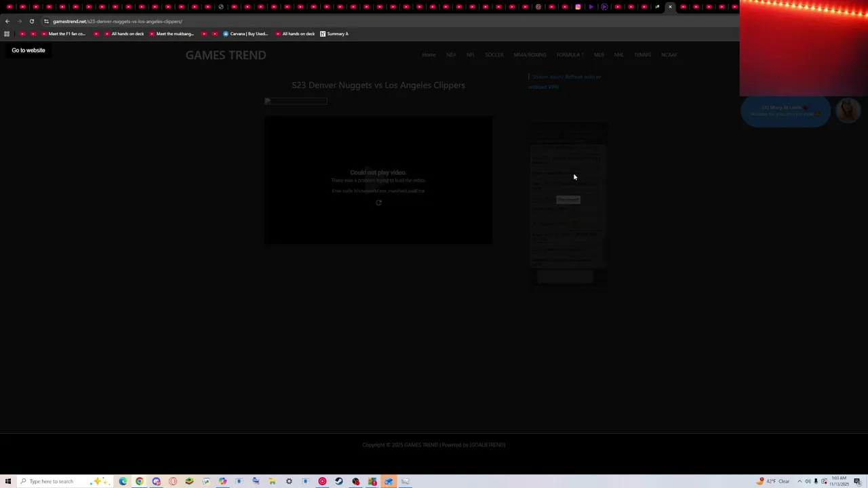Open the MLB menu item
Image resolution: width=868 pixels, height=488 pixels.
click(x=599, y=55)
